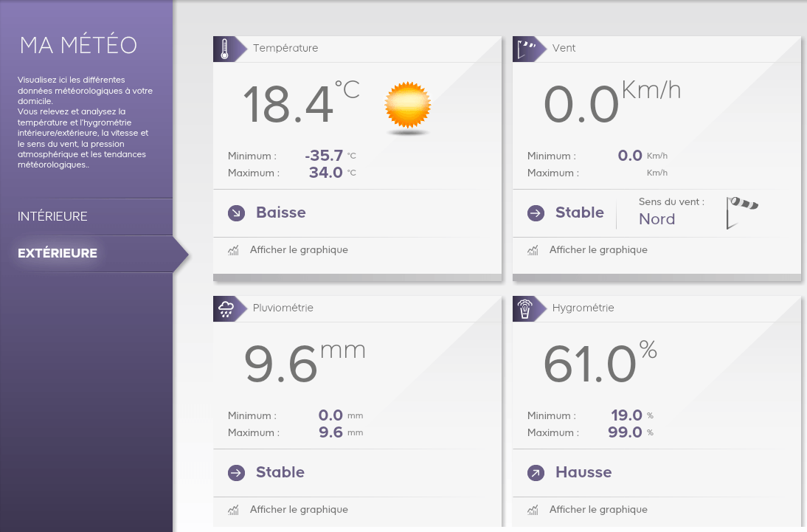Open Afficher le graphique for Vent

coord(598,250)
